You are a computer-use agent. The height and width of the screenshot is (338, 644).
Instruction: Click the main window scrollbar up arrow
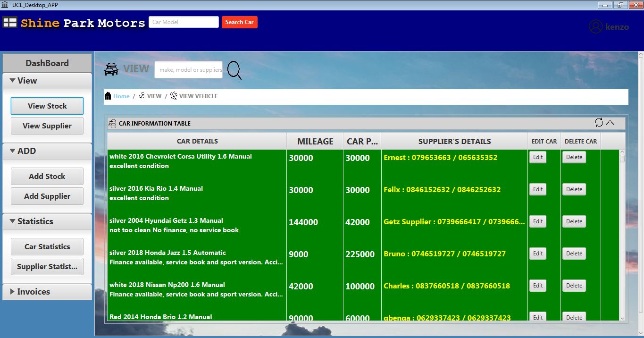point(641,54)
